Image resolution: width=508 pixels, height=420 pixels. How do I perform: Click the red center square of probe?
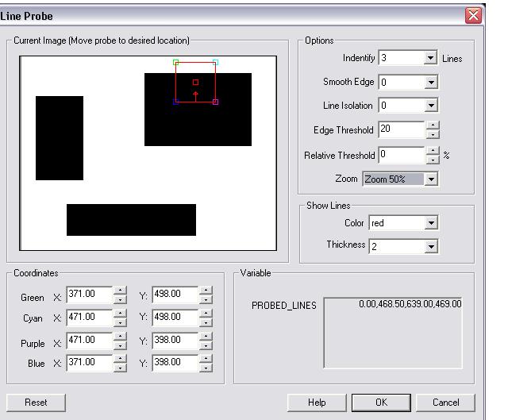click(x=195, y=82)
